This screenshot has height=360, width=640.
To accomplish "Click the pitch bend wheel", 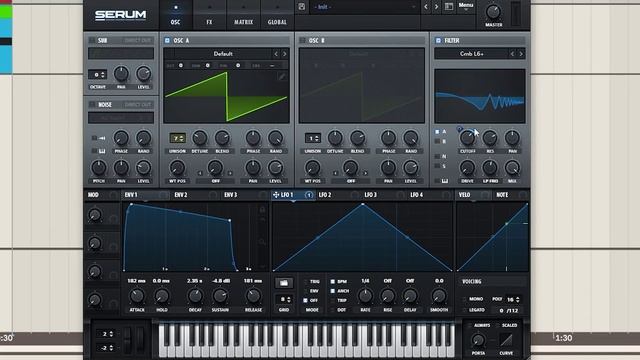I will [x=128, y=339].
